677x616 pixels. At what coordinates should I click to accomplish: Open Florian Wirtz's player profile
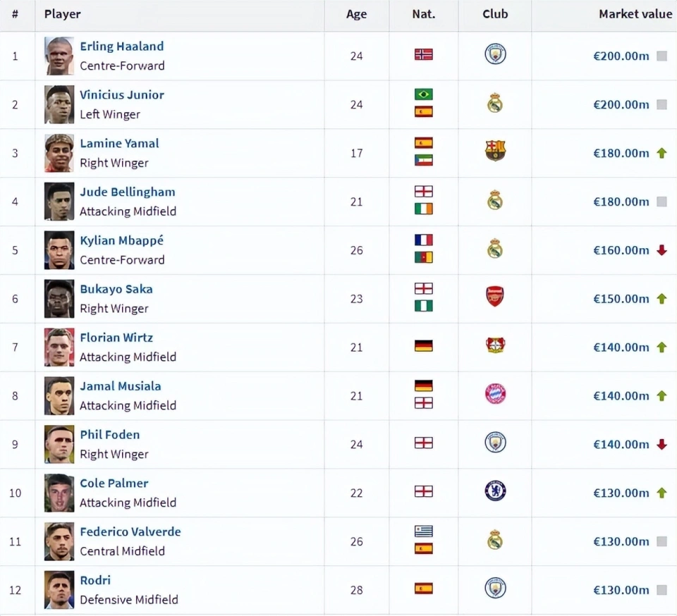pyautogui.click(x=116, y=338)
